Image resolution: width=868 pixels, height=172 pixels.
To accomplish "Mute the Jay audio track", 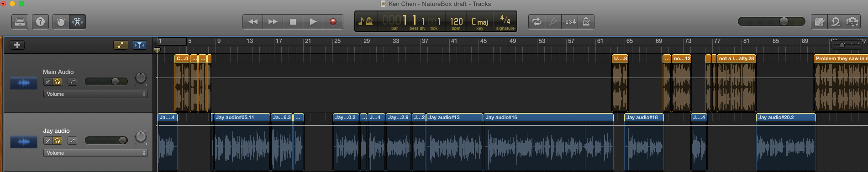I will (x=48, y=141).
